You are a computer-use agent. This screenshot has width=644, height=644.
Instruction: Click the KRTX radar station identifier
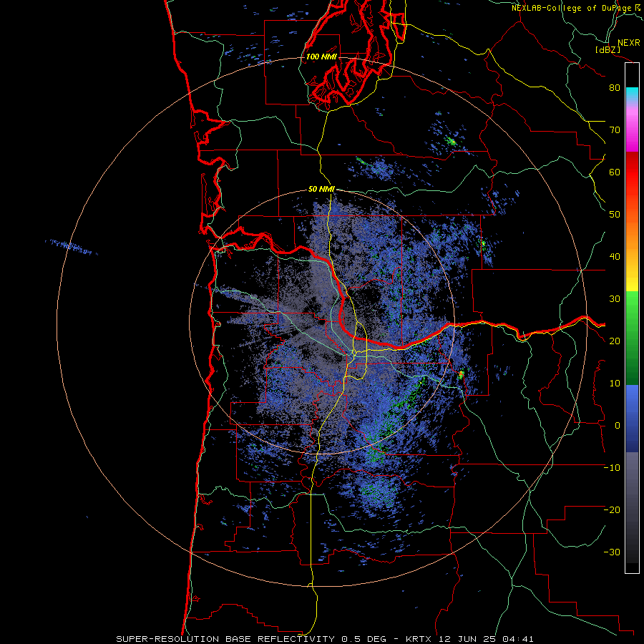(419, 639)
